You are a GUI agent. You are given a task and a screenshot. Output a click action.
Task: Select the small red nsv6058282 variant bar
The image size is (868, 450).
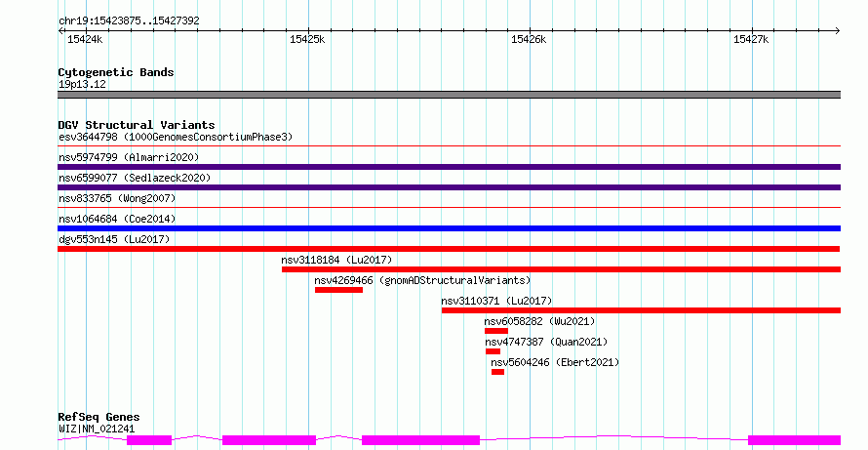pos(496,331)
